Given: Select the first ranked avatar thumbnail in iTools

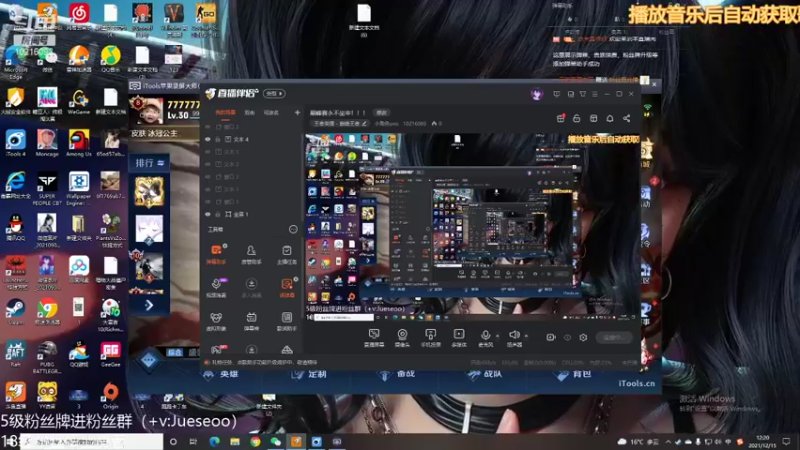Looking at the screenshot, I should [x=149, y=192].
